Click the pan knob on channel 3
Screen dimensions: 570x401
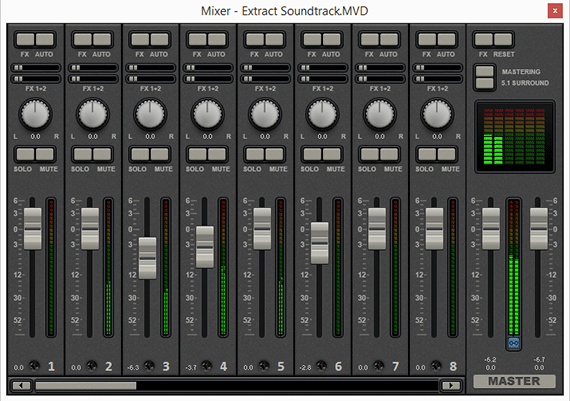point(150,114)
